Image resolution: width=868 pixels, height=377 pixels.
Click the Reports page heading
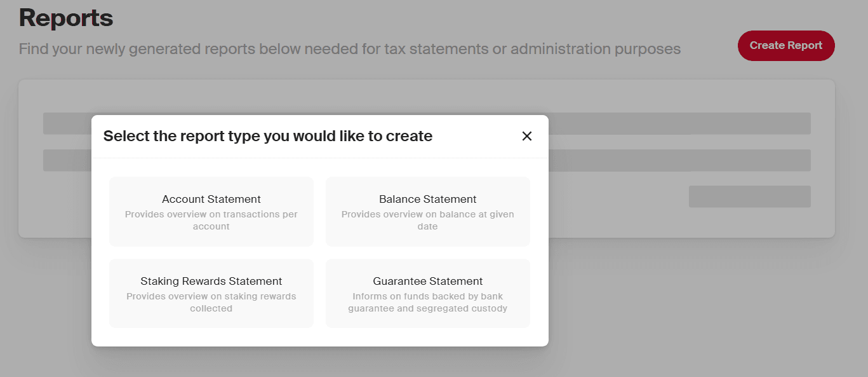[66, 18]
